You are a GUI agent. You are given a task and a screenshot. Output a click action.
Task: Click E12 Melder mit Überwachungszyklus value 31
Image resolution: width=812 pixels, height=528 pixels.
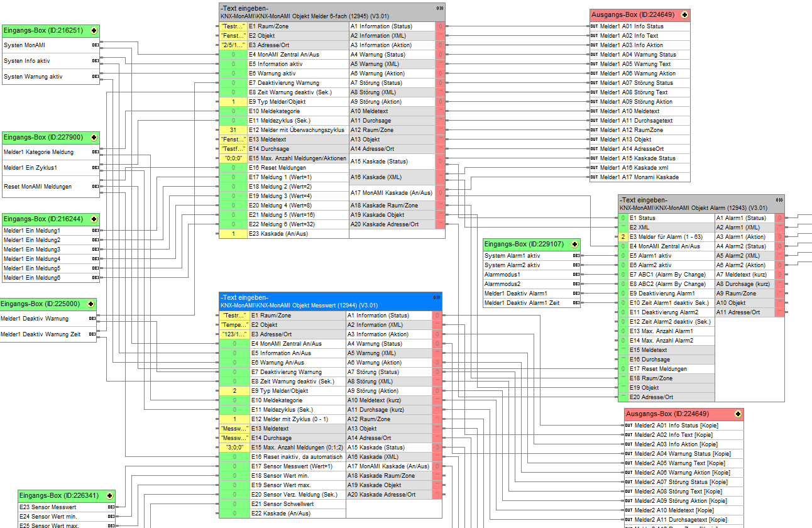(x=233, y=130)
